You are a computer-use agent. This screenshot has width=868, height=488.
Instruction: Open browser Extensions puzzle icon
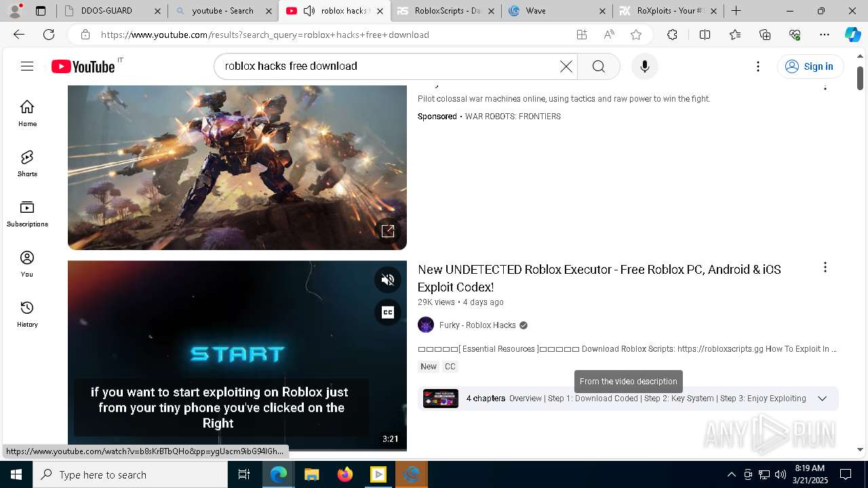(x=672, y=35)
